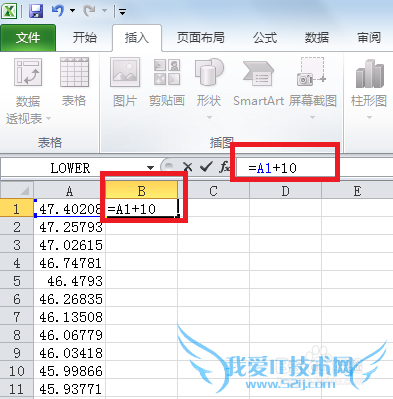
Task: Click cell containing 45.99866
Action: 69,371
